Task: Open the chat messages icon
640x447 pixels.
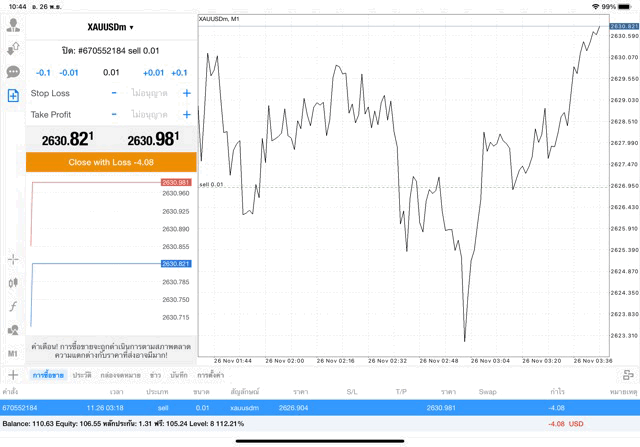Action: click(x=13, y=72)
